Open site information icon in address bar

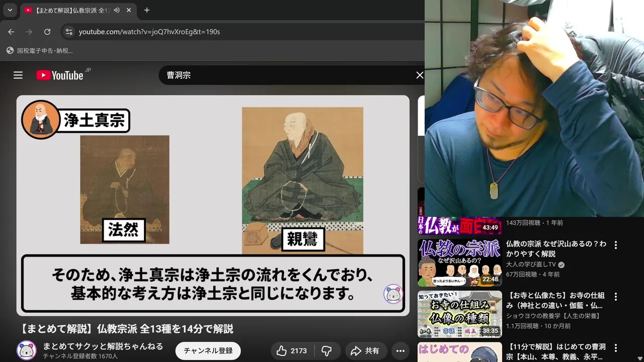[69, 32]
